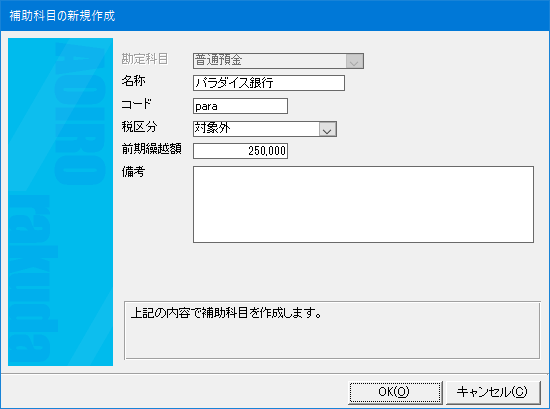The width and height of the screenshot is (550, 409).
Task: Confirm creation with the OK(O) button
Action: click(x=395, y=392)
